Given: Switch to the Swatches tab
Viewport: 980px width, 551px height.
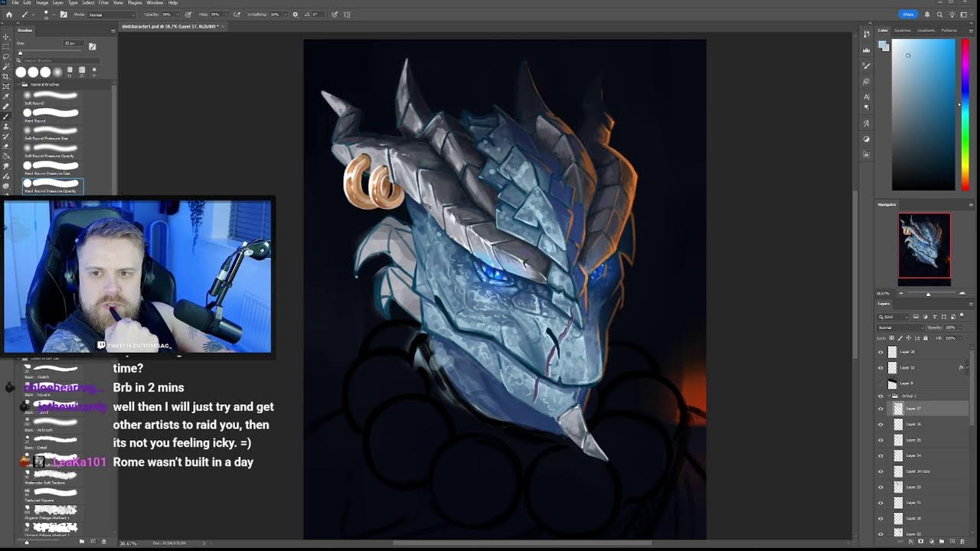Looking at the screenshot, I should click(903, 31).
